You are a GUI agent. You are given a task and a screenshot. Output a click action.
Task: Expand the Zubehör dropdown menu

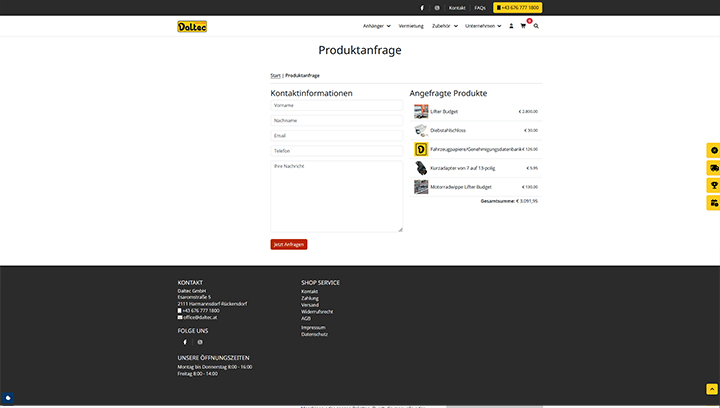[444, 26]
